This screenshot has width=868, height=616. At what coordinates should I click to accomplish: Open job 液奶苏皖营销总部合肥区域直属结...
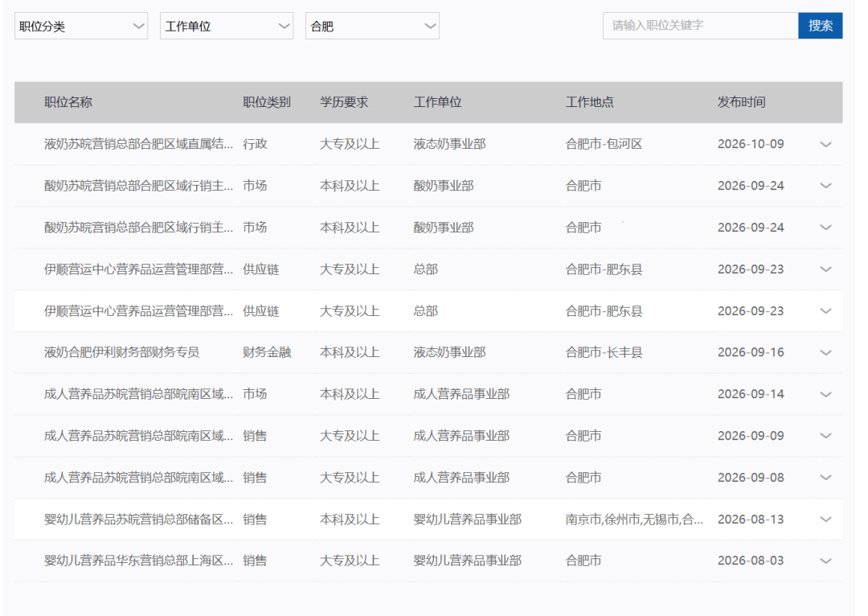point(138,144)
